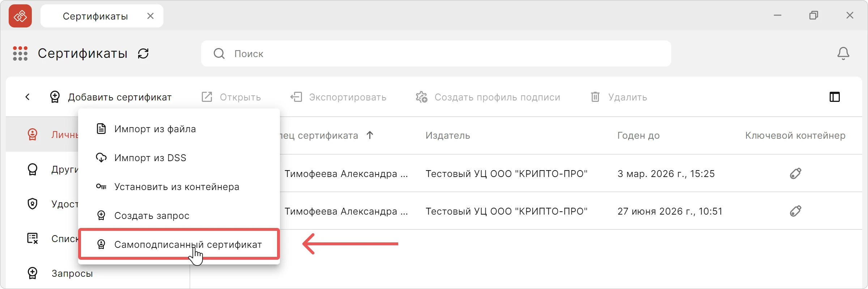
Task: Click the signature profile gear icon
Action: [421, 97]
